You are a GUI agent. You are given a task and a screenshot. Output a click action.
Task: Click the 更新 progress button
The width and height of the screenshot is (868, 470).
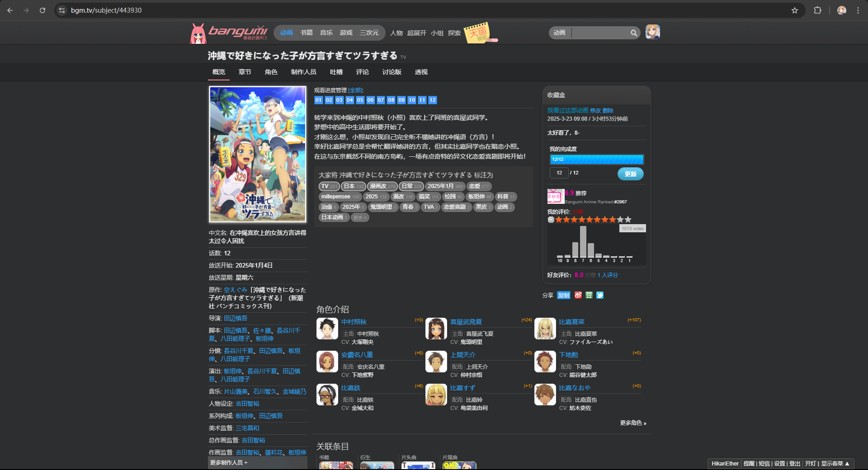(x=631, y=174)
